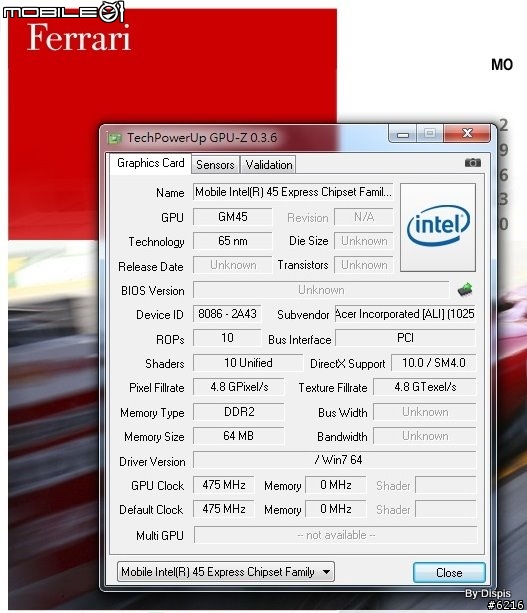Click the Subvendor field Acer Incorporated
Screen dimensions: 527x613
point(405,314)
